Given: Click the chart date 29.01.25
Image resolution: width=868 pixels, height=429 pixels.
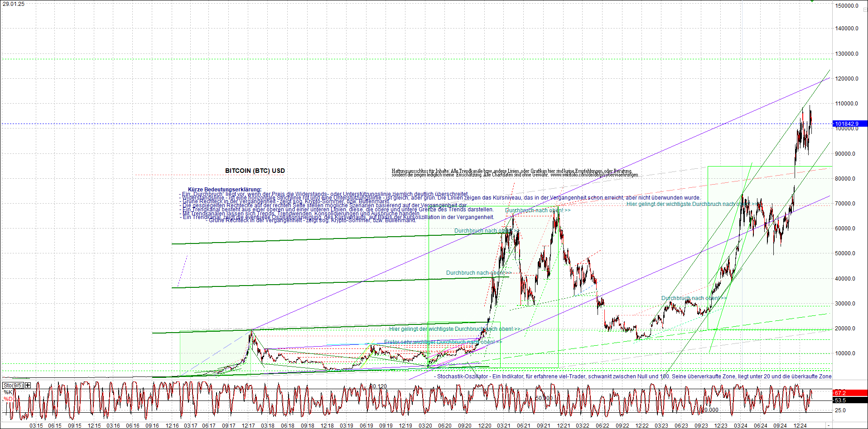Looking at the screenshot, I should click(14, 4).
